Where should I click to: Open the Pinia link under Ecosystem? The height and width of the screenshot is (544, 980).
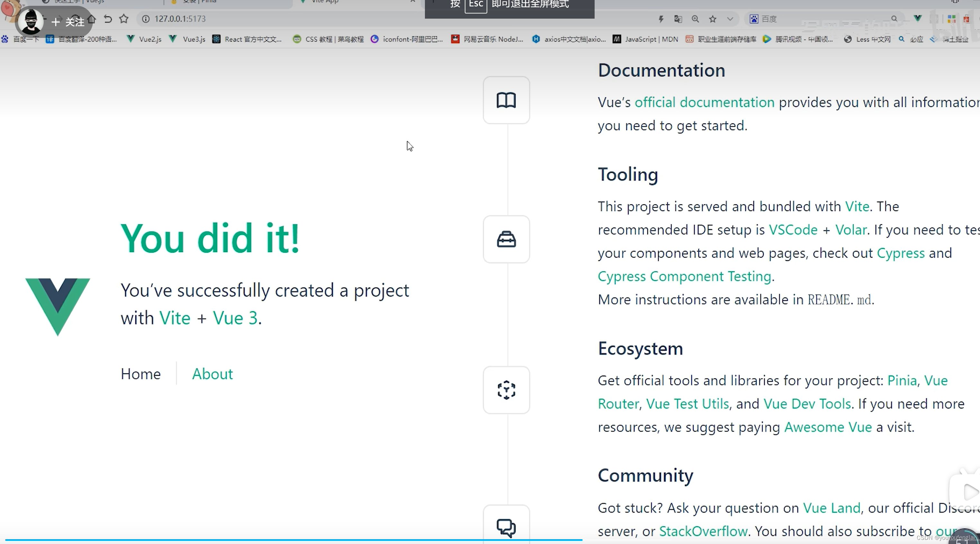pyautogui.click(x=902, y=380)
